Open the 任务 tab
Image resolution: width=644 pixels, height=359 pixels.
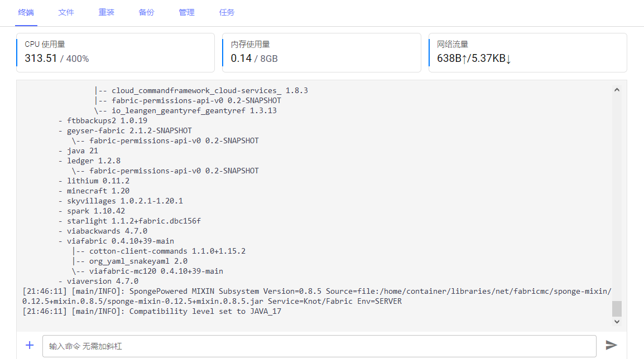coord(227,12)
